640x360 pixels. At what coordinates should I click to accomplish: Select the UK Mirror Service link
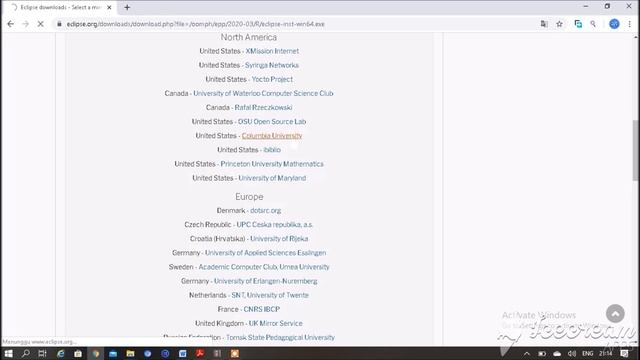276,323
